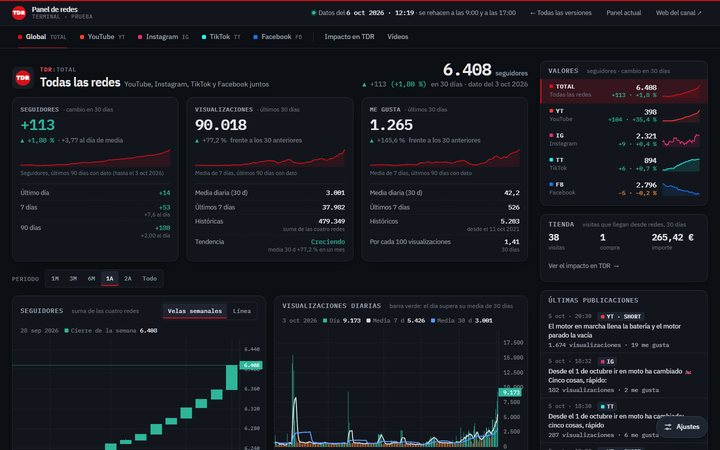
Task: Select the 1A period
Action: tap(110, 278)
